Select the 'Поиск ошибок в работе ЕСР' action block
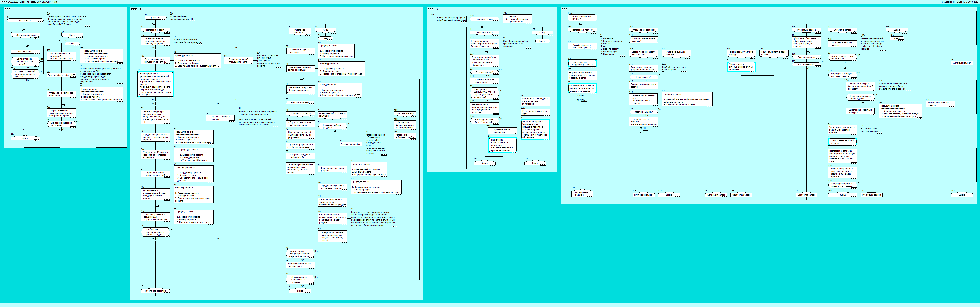 click(62, 75)
